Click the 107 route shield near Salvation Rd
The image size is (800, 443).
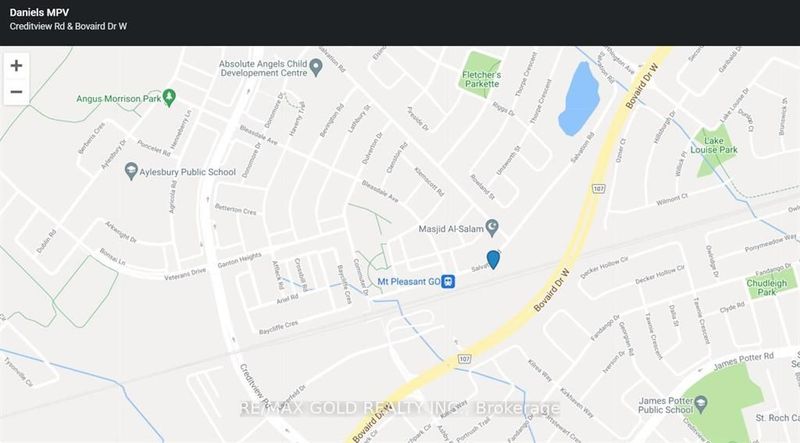[x=598, y=189]
